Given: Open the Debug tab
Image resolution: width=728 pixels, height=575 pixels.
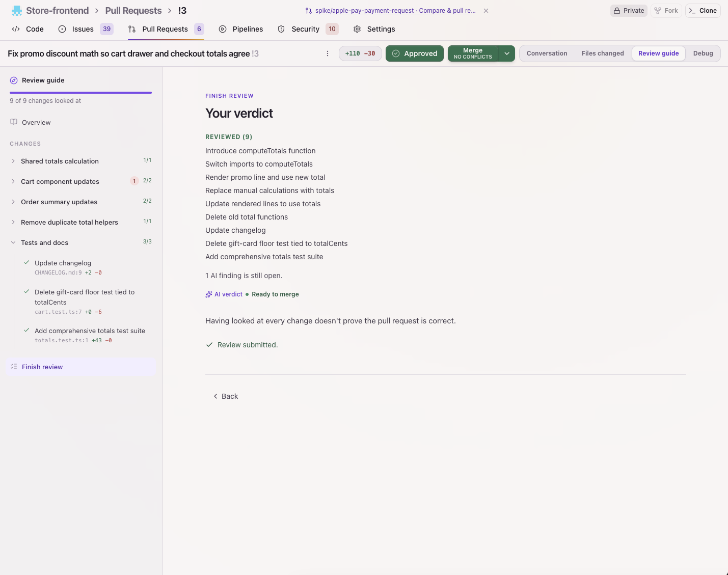Looking at the screenshot, I should 703,53.
